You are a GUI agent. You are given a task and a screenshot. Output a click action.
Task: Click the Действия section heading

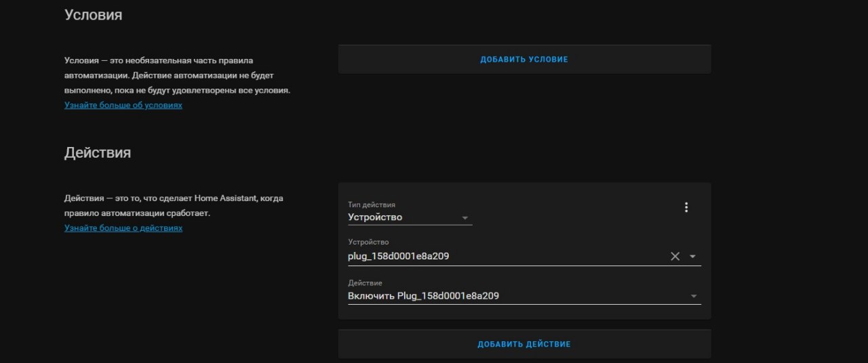coord(98,152)
